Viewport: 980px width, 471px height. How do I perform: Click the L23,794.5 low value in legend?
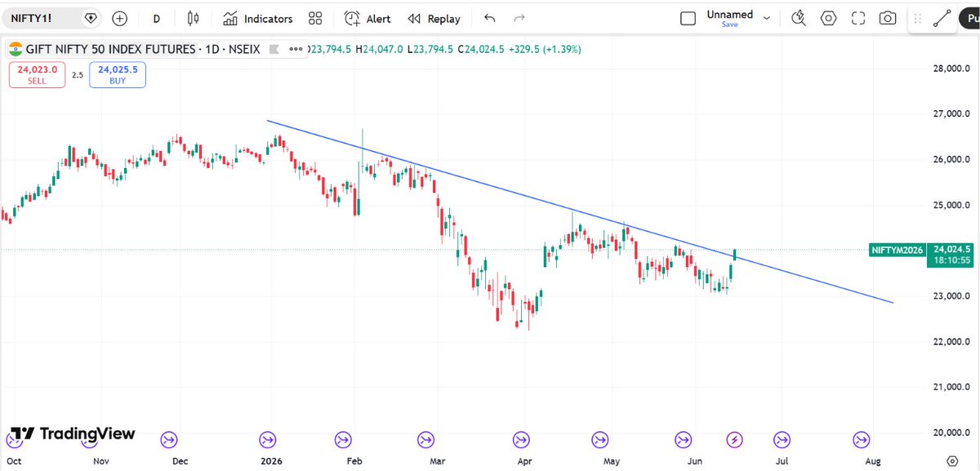click(x=430, y=49)
